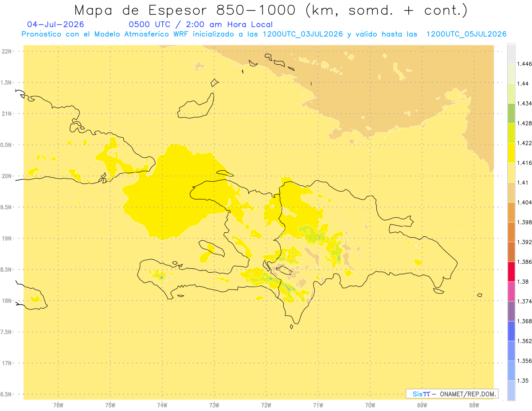This screenshot has height=411, width=532.
Task: Click the 71W longitude label
Action: tap(318, 405)
